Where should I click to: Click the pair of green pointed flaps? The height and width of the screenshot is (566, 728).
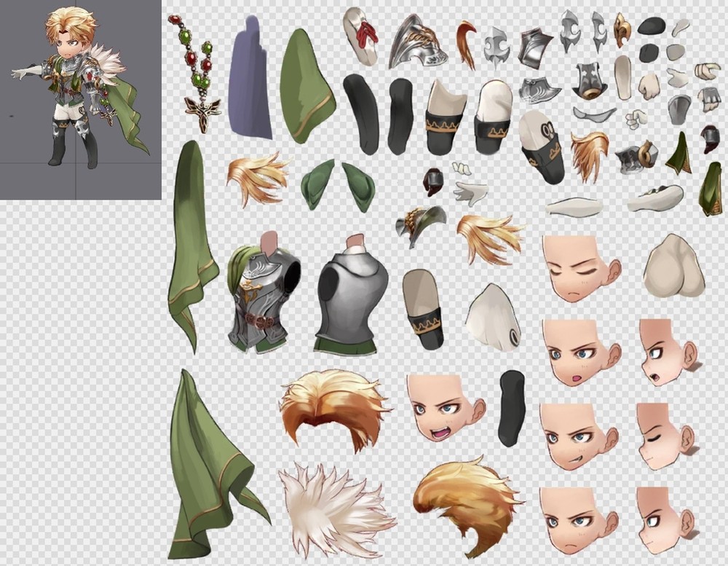(x=336, y=186)
